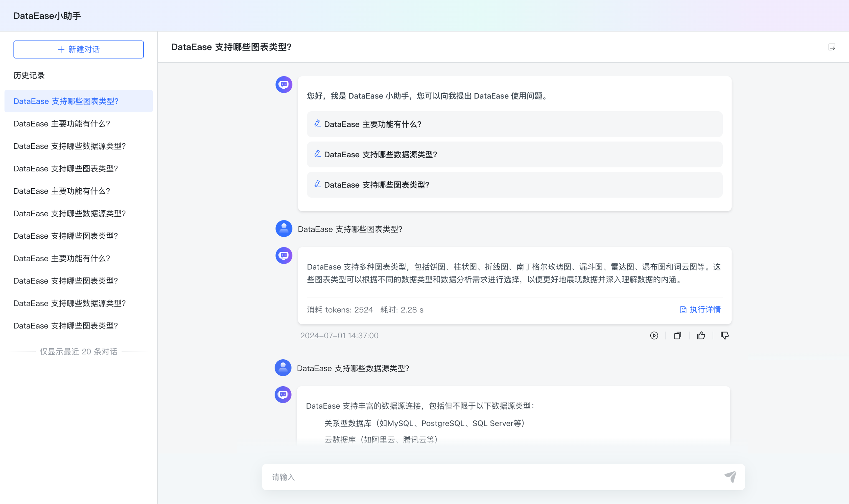Screen dimensions: 849x504
Task: Click the document icon next to 执行详情
Action: 683,309
